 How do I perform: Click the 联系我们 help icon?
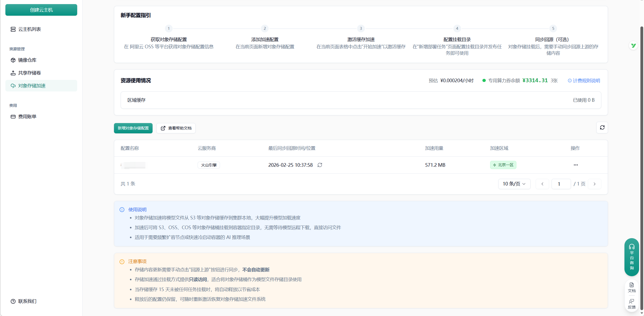[x=13, y=301]
